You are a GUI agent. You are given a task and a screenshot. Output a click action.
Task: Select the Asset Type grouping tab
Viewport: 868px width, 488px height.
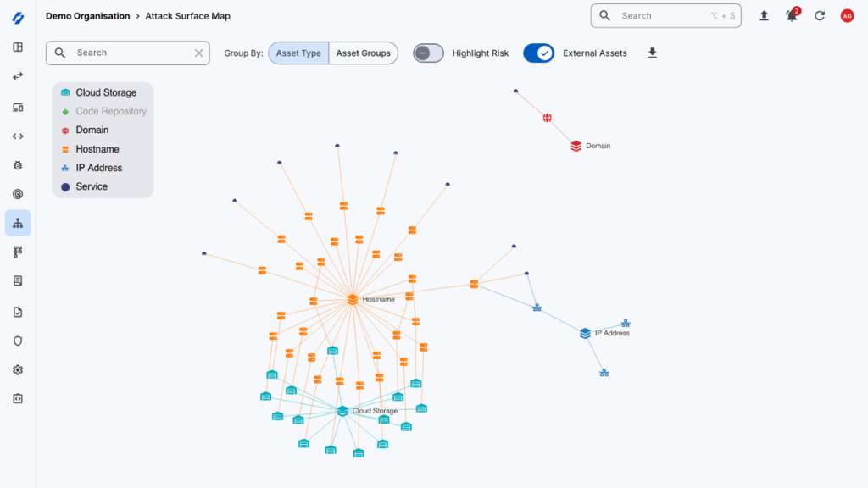tap(298, 53)
